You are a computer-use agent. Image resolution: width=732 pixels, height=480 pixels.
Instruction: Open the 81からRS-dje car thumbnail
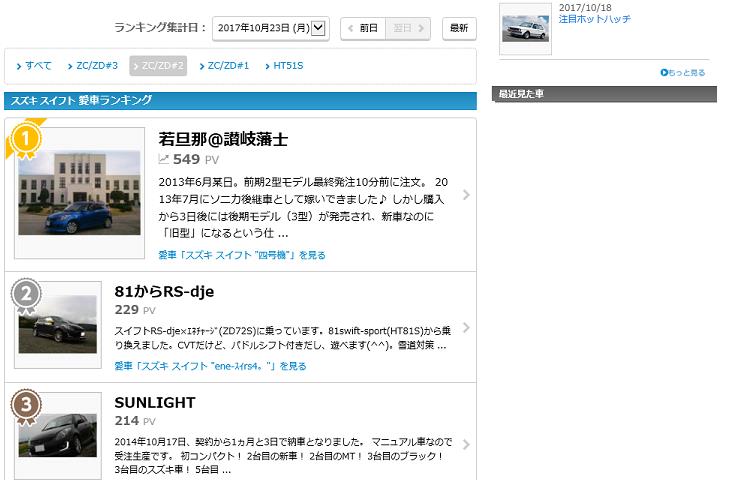coord(58,325)
